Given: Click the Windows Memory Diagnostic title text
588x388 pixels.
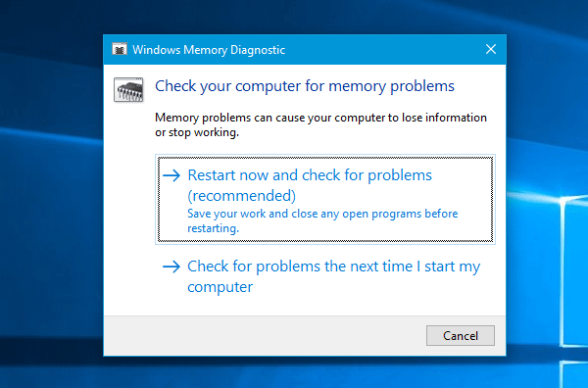Looking at the screenshot, I should [209, 50].
